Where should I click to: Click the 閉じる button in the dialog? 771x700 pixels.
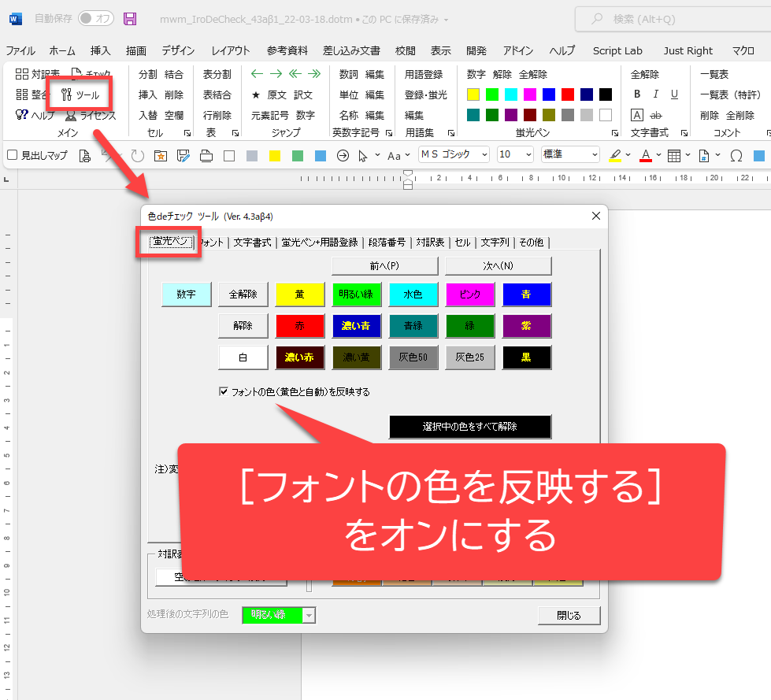click(569, 616)
